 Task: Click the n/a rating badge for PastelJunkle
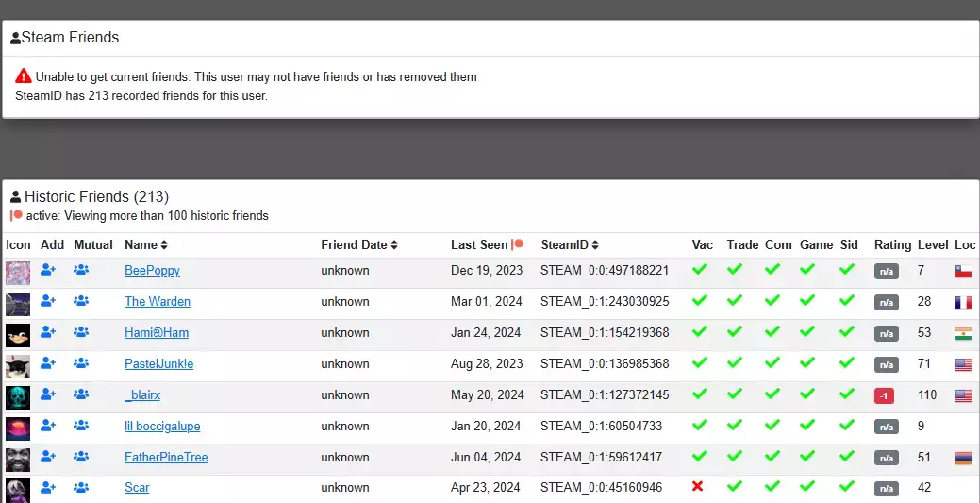coord(887,364)
